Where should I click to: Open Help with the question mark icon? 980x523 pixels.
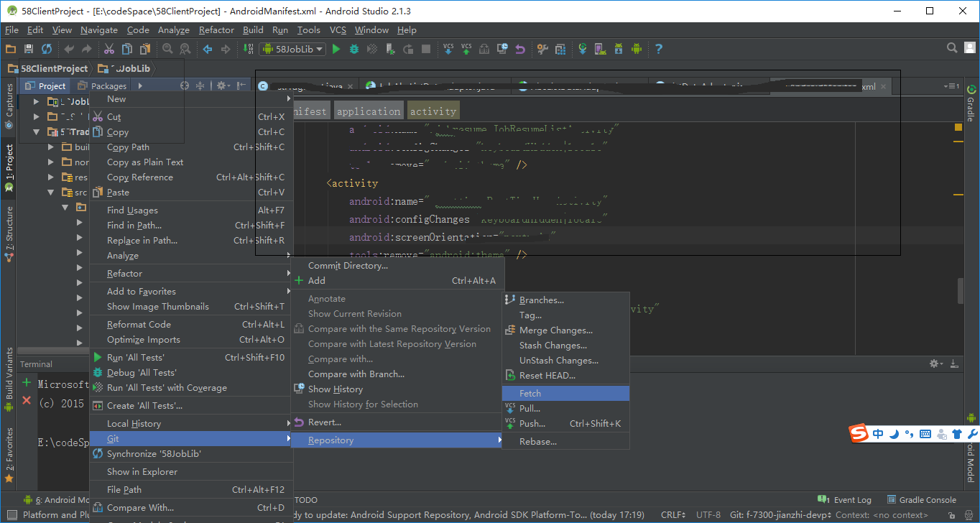click(658, 49)
